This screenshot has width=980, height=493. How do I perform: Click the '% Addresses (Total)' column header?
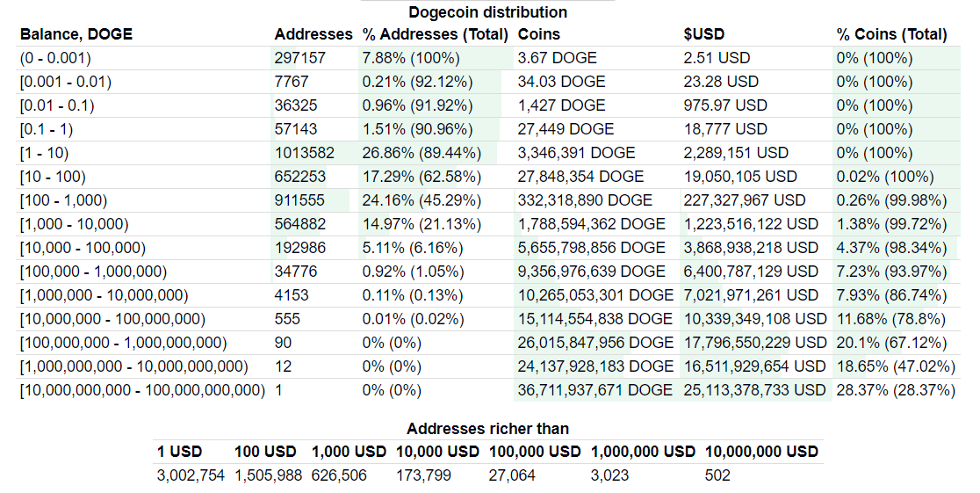tap(435, 33)
